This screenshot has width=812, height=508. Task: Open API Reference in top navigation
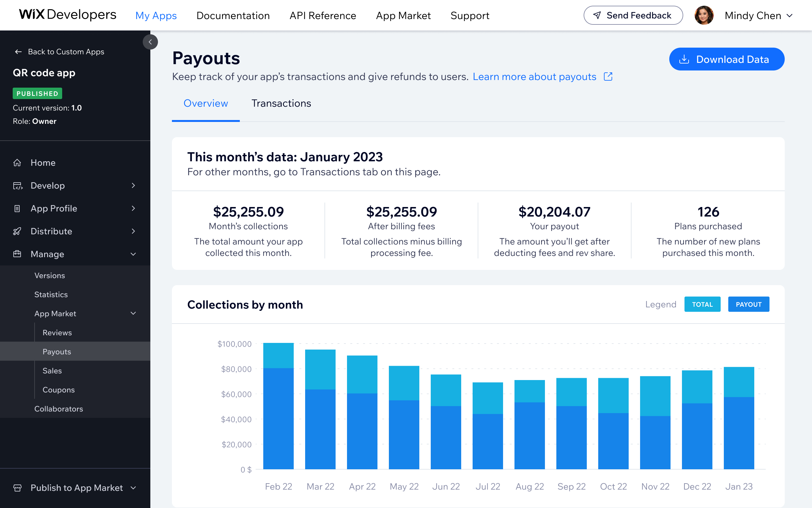[323, 16]
